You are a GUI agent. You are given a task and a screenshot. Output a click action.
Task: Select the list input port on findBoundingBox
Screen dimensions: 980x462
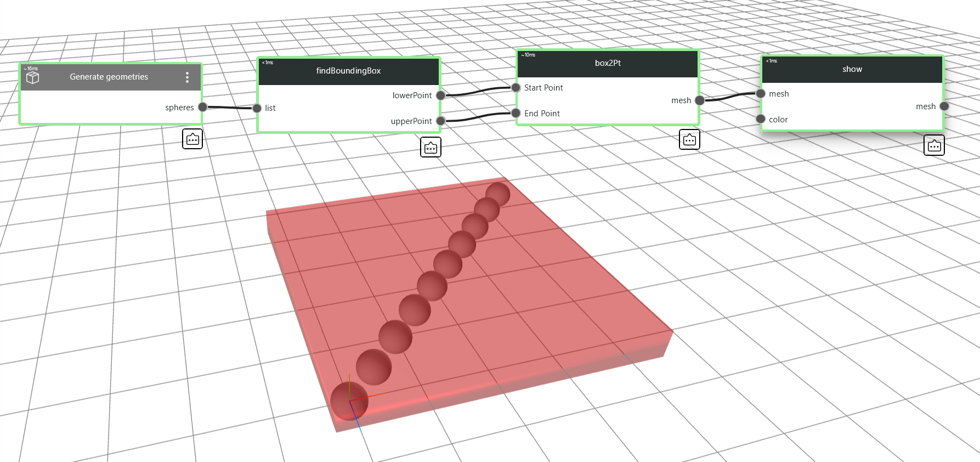click(257, 108)
